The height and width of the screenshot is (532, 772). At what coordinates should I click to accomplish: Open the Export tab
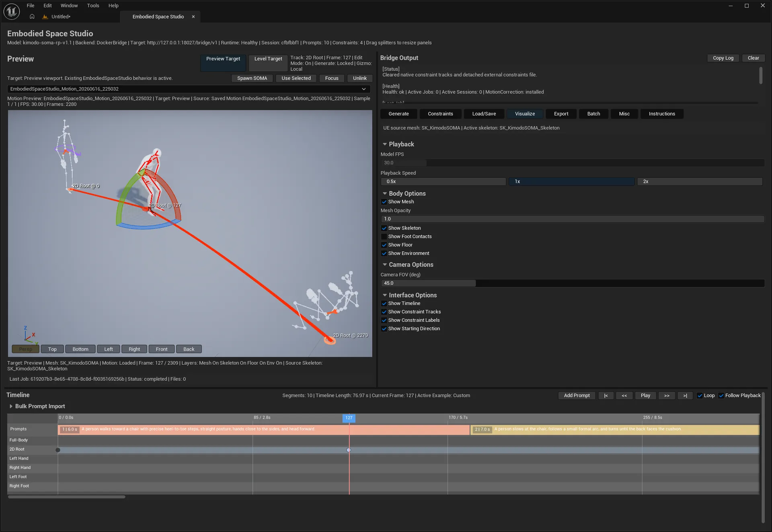(x=561, y=114)
